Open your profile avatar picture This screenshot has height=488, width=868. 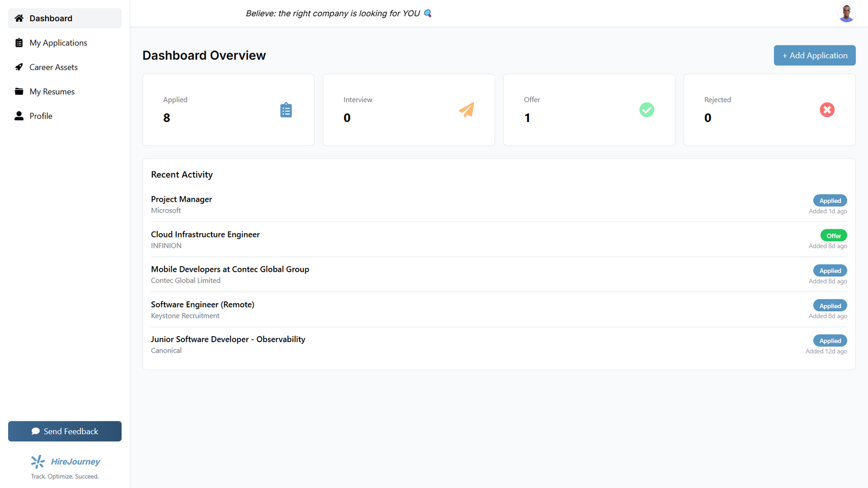tap(845, 13)
